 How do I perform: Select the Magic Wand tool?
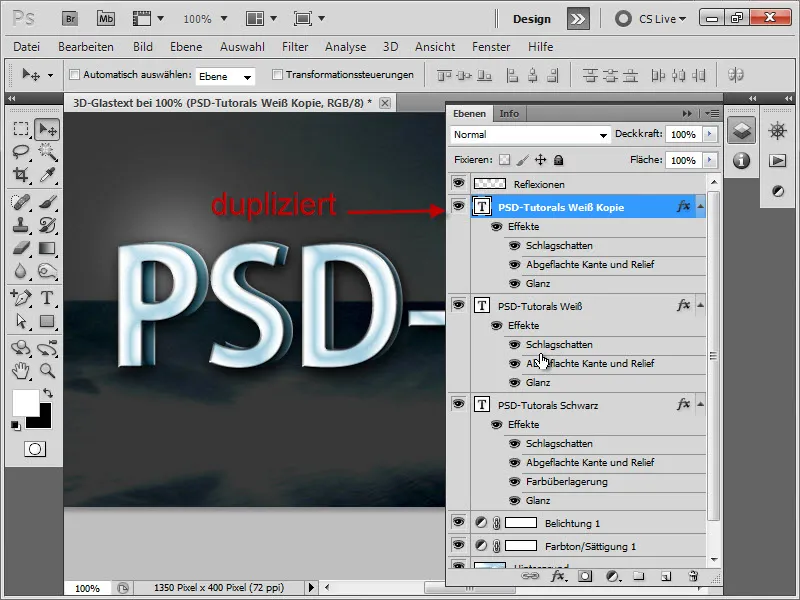coord(47,152)
